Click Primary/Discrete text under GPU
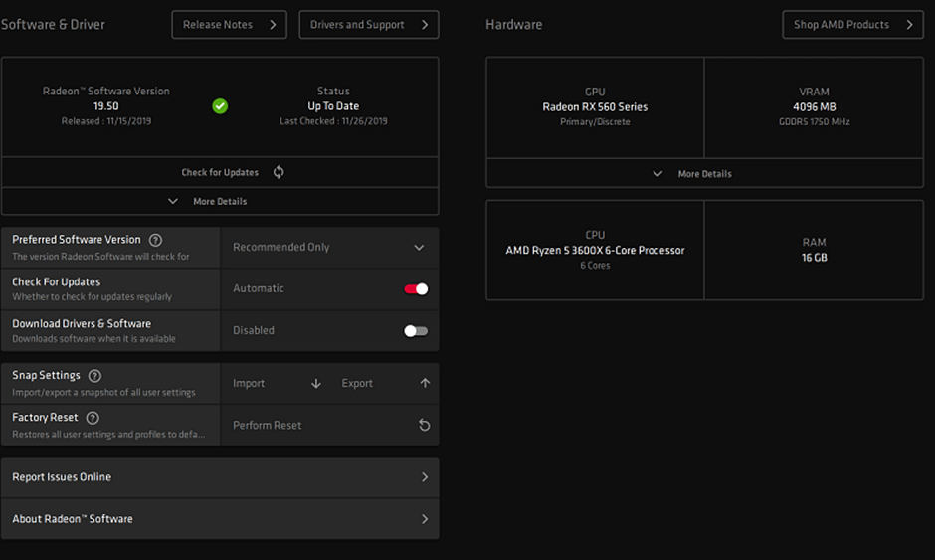Image resolution: width=935 pixels, height=560 pixels. pyautogui.click(x=595, y=121)
